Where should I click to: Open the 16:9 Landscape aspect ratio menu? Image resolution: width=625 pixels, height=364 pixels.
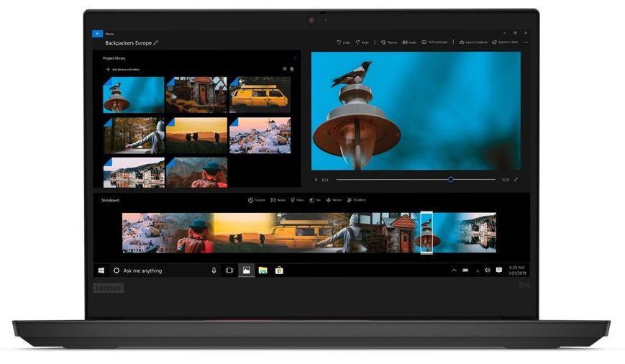point(434,42)
